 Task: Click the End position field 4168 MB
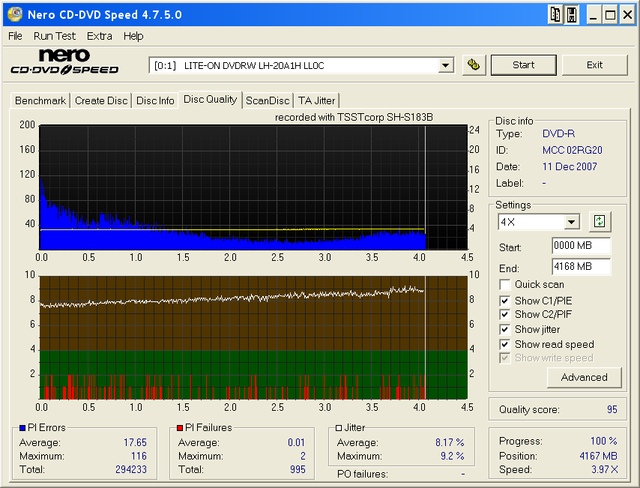[581, 266]
